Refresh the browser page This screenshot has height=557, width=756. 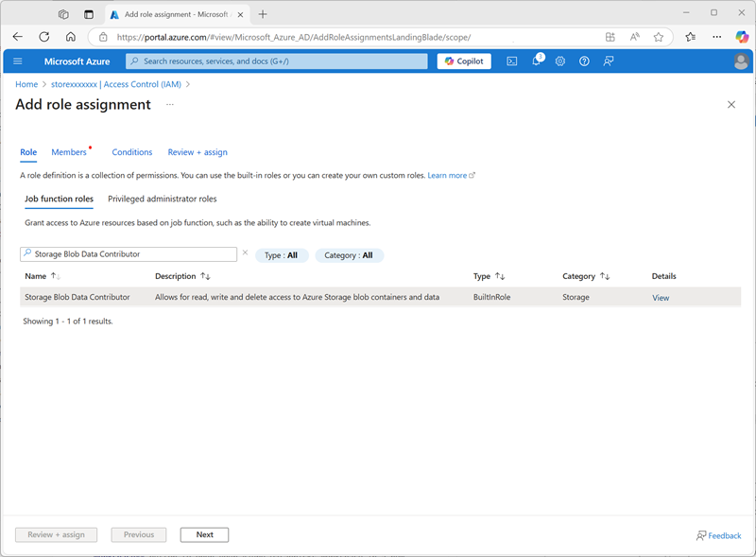pos(44,37)
